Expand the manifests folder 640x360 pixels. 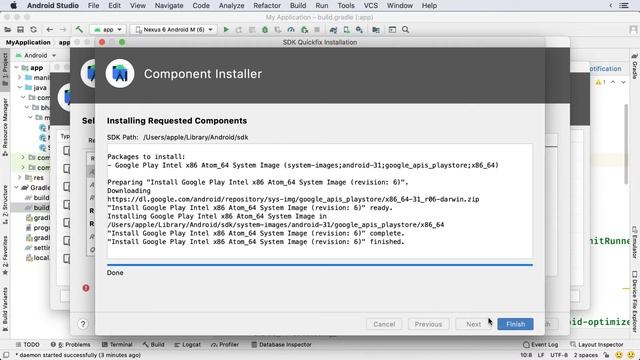point(19,78)
